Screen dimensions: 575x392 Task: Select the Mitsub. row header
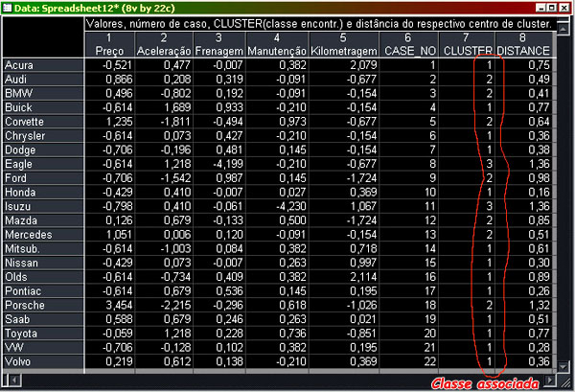tap(43, 248)
